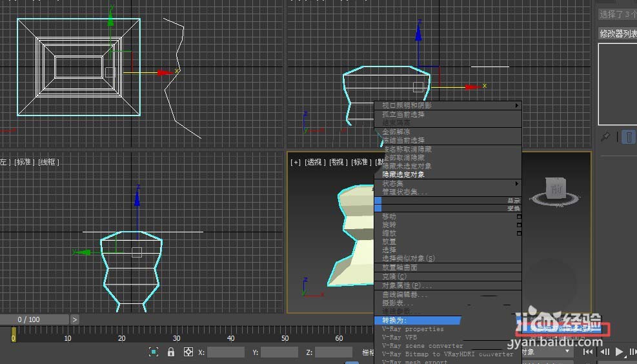Step to the previous frame

(605, 352)
